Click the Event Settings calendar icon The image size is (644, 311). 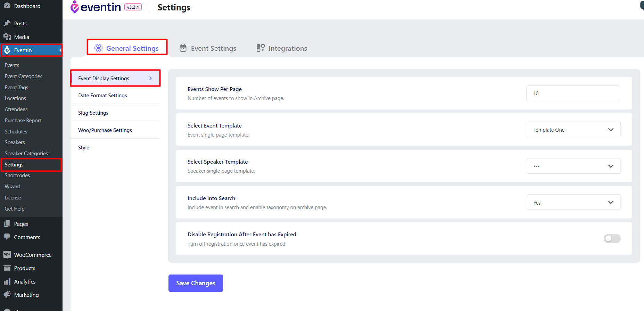[183, 48]
